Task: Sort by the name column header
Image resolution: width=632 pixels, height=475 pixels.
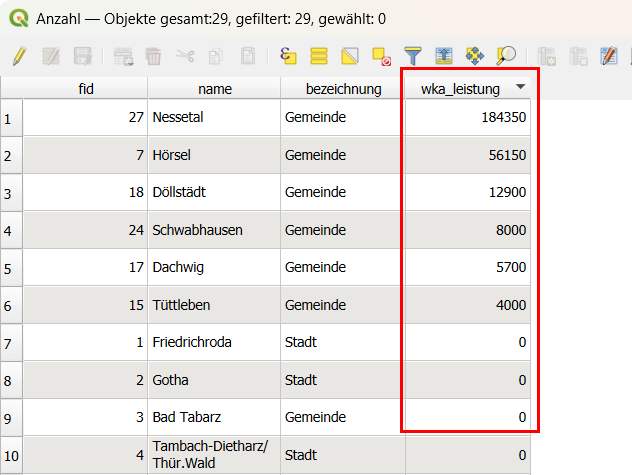Action: [x=214, y=88]
